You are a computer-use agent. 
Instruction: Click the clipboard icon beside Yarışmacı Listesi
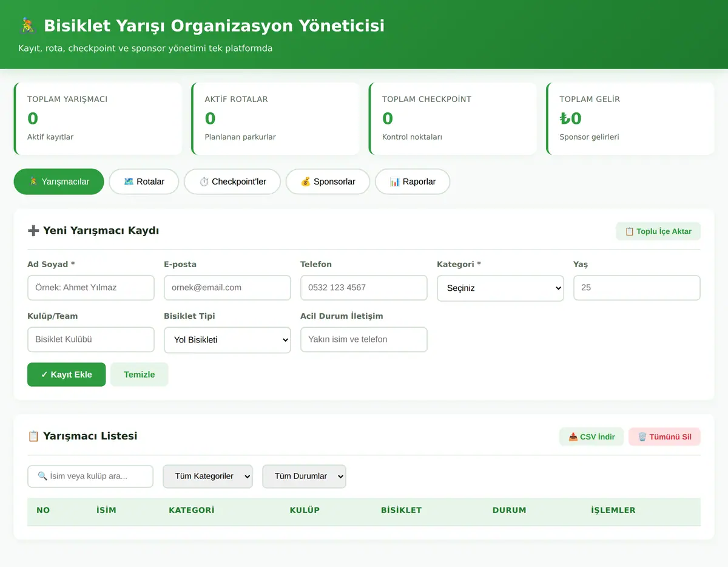[33, 436]
